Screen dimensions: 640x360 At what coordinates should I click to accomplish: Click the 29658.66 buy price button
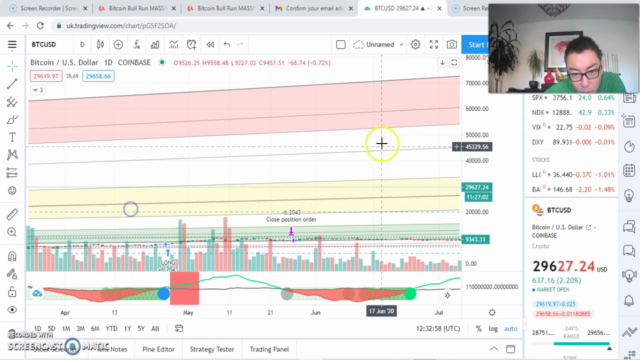(x=98, y=76)
